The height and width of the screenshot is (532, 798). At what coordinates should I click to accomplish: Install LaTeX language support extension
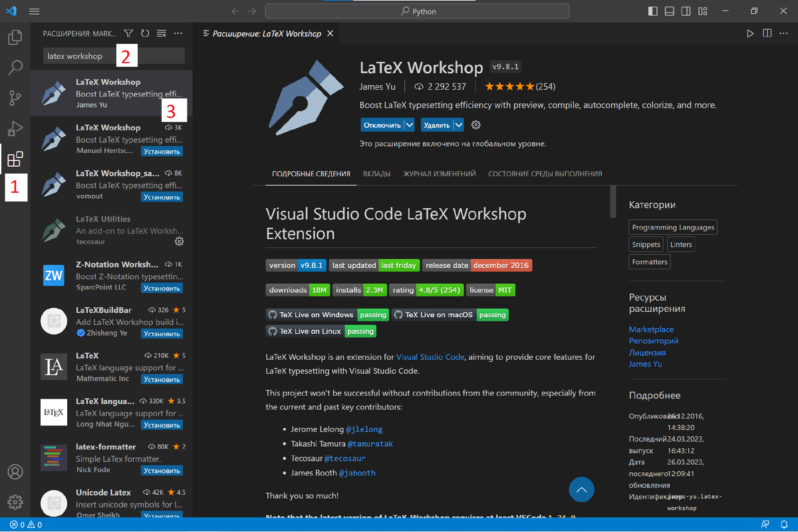click(162, 425)
